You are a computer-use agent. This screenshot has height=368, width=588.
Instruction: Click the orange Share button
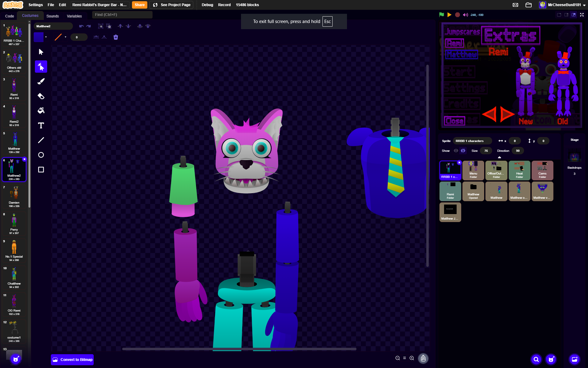(140, 5)
